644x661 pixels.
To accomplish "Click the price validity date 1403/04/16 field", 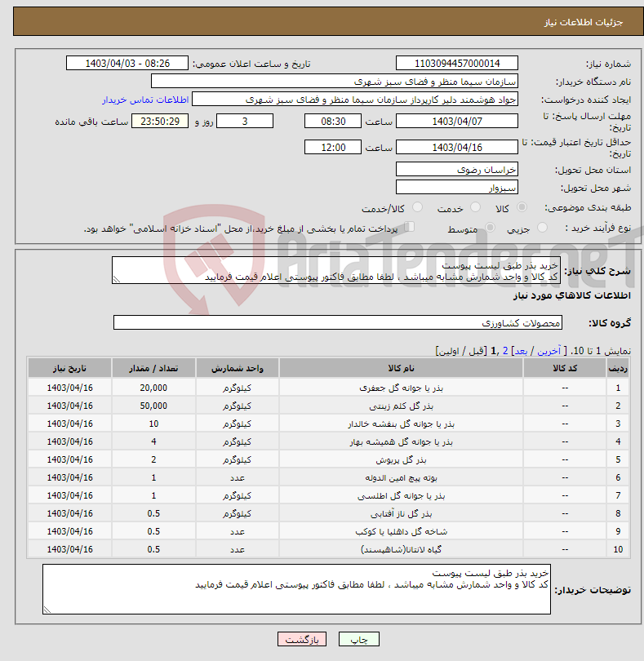I will pos(457,147).
